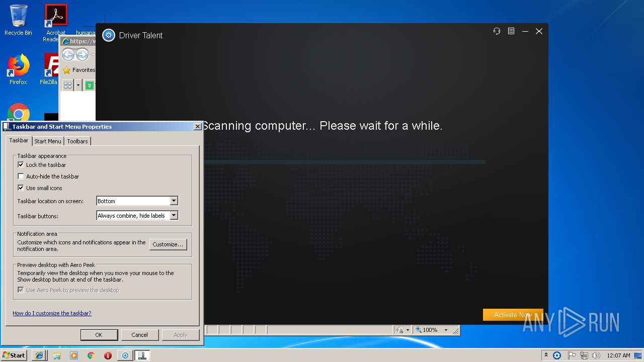Click the Internet Explorer window resize grip
644x362 pixels.
coord(456,330)
